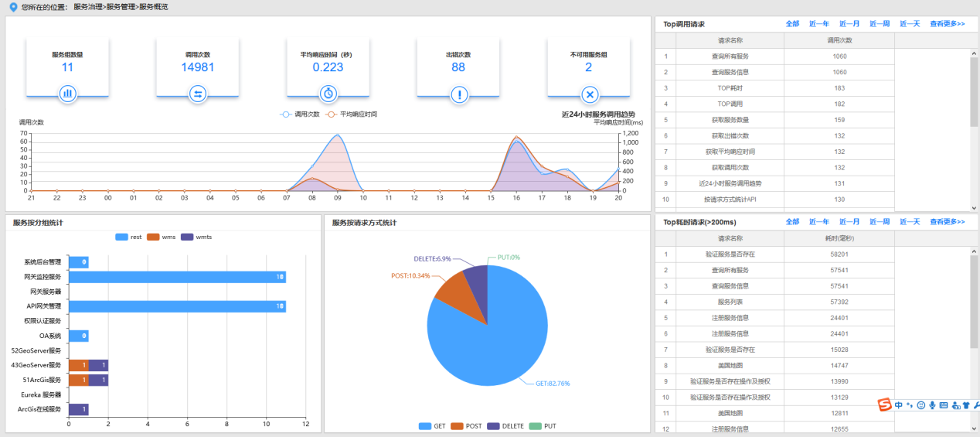Click the IME user account icon
The width and height of the screenshot is (980, 437).
pos(955,405)
